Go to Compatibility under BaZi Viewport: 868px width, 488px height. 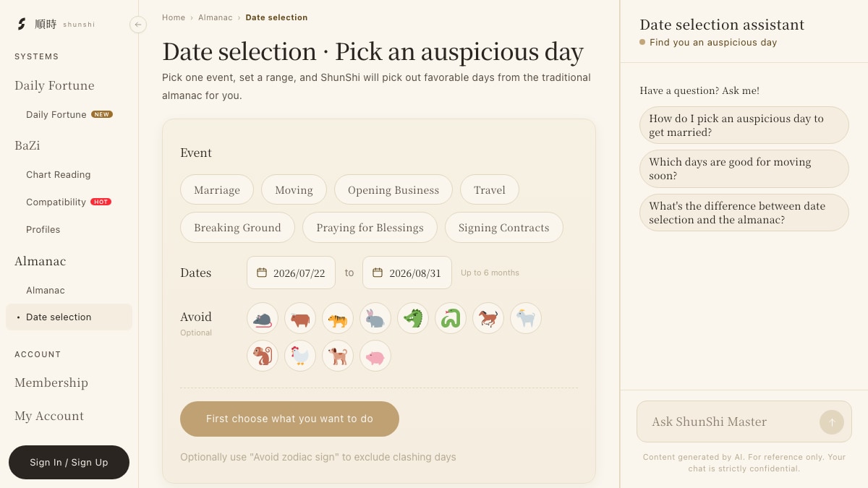click(x=56, y=202)
